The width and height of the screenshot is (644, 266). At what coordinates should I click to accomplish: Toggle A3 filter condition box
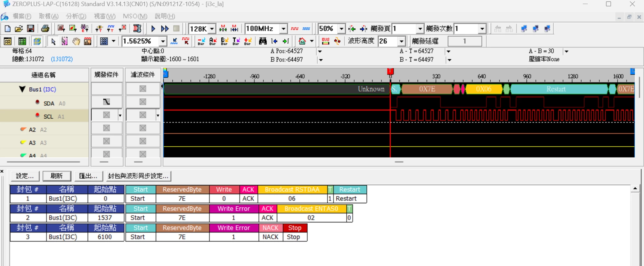coord(143,141)
